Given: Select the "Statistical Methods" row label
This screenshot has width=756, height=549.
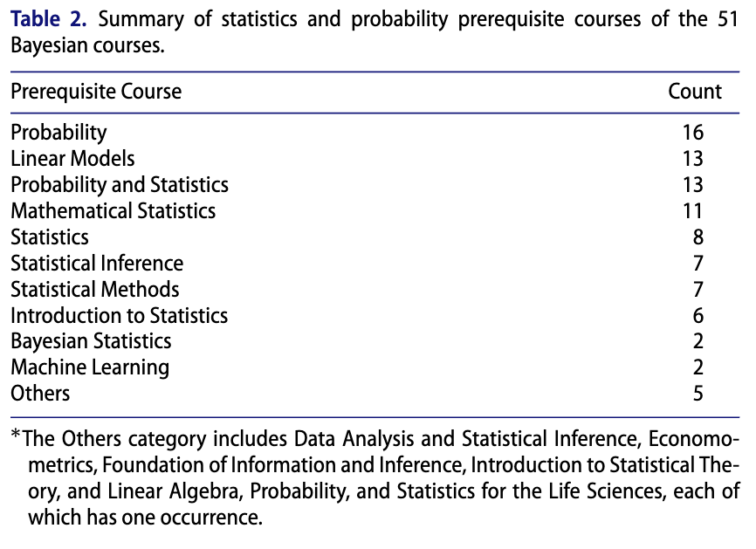Looking at the screenshot, I should pos(94,289).
